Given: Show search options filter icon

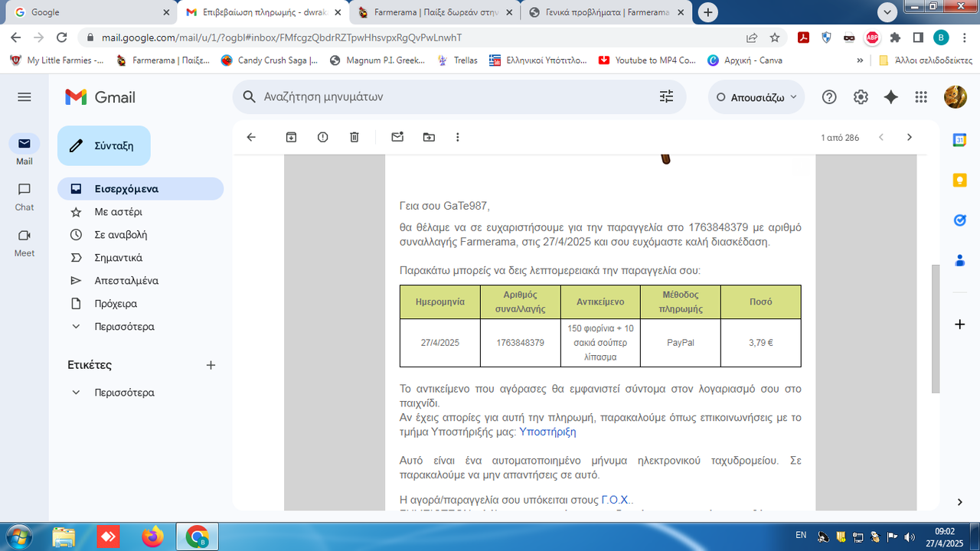Looking at the screenshot, I should point(666,96).
